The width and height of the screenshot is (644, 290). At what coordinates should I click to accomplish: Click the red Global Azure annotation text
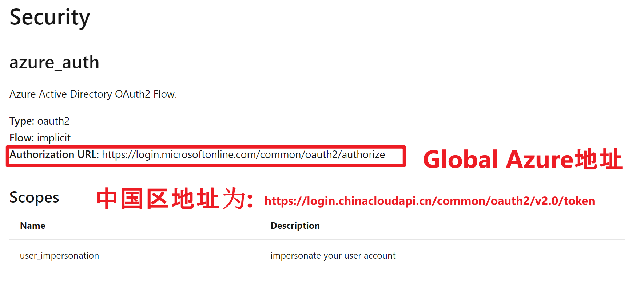(522, 160)
